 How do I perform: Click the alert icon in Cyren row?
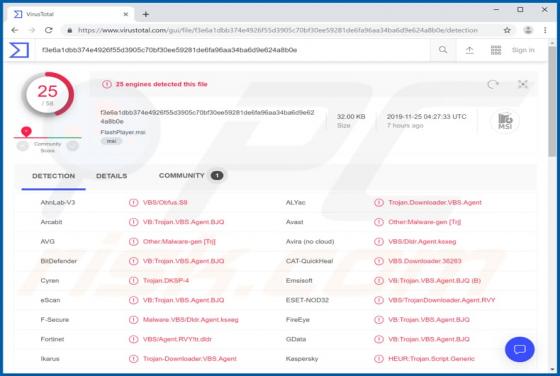pos(133,281)
